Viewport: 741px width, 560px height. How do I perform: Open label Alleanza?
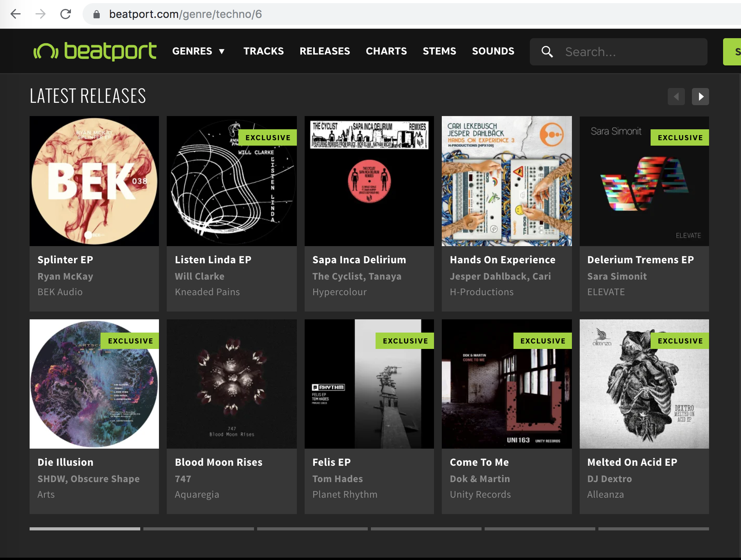pyautogui.click(x=606, y=495)
